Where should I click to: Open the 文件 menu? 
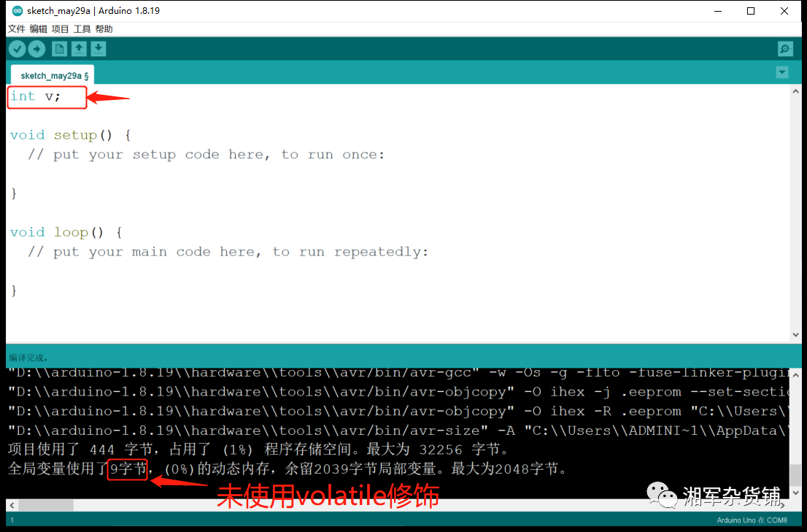(17, 28)
